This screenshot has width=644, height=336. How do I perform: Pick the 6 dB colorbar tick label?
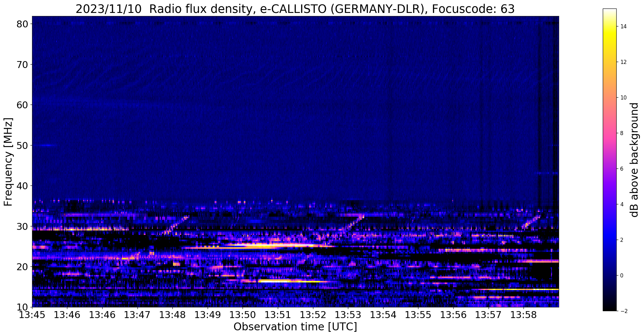621,169
